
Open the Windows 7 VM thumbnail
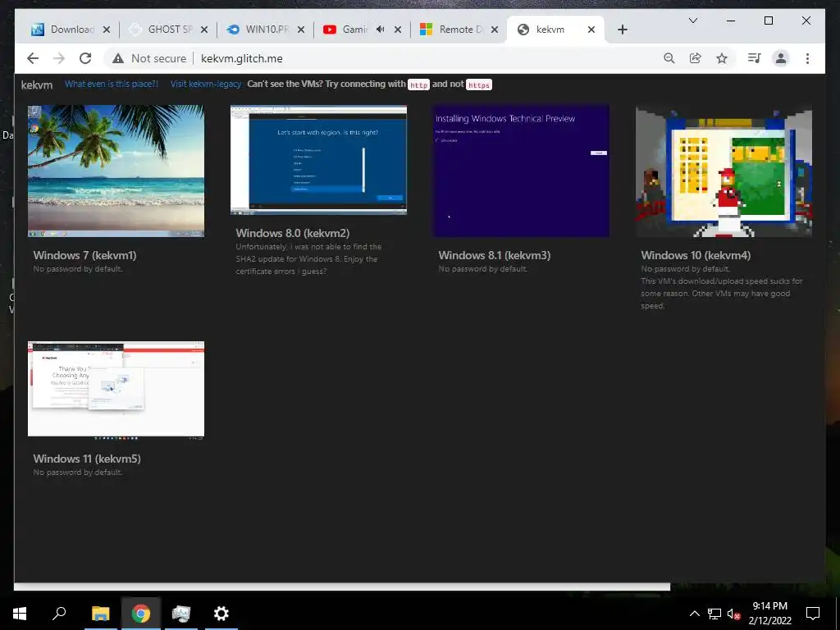pos(116,171)
